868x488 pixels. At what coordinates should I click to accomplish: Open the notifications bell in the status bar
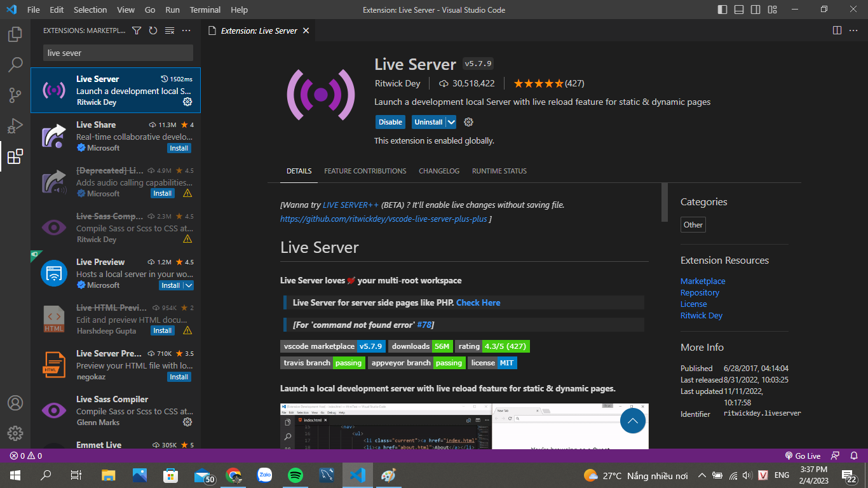[x=855, y=456]
